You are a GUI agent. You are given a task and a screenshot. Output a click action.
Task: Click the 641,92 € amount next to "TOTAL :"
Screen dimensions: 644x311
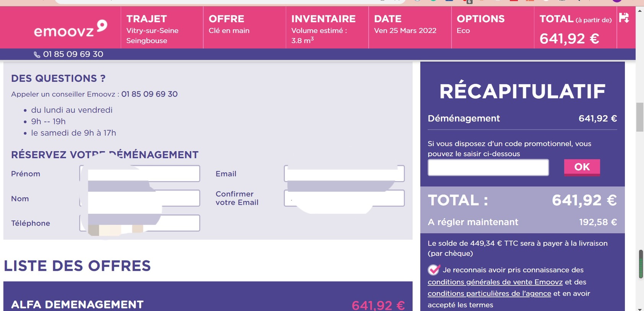[584, 200]
